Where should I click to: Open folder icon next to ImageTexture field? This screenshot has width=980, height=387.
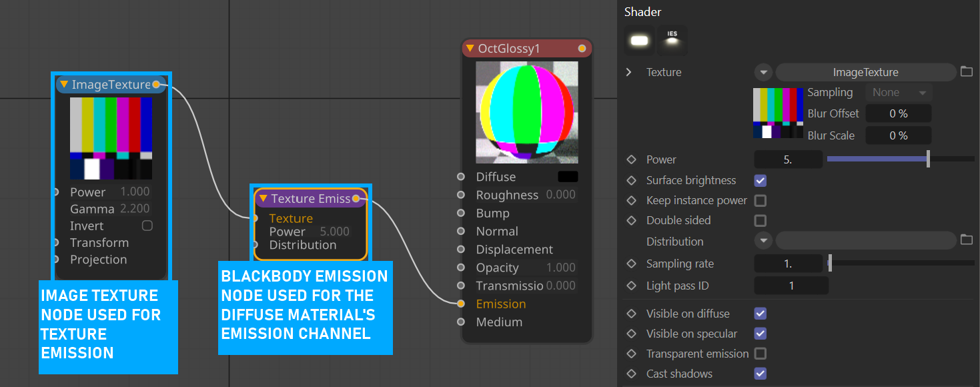pyautogui.click(x=967, y=72)
